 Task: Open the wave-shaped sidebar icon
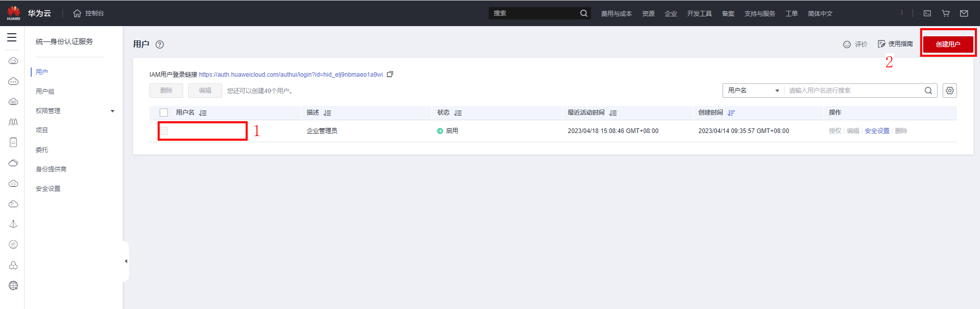pos(13,122)
